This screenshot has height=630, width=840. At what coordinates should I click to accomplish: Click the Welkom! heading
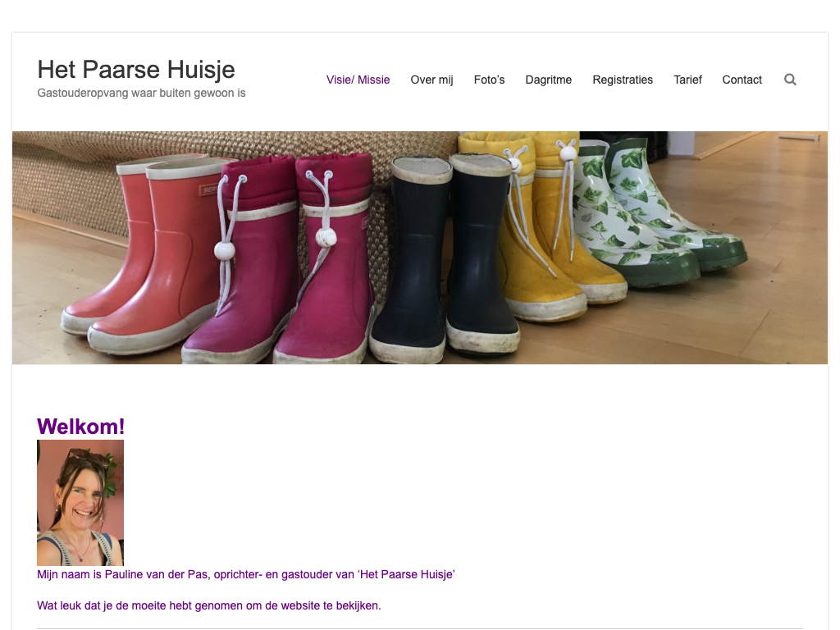tap(80, 427)
